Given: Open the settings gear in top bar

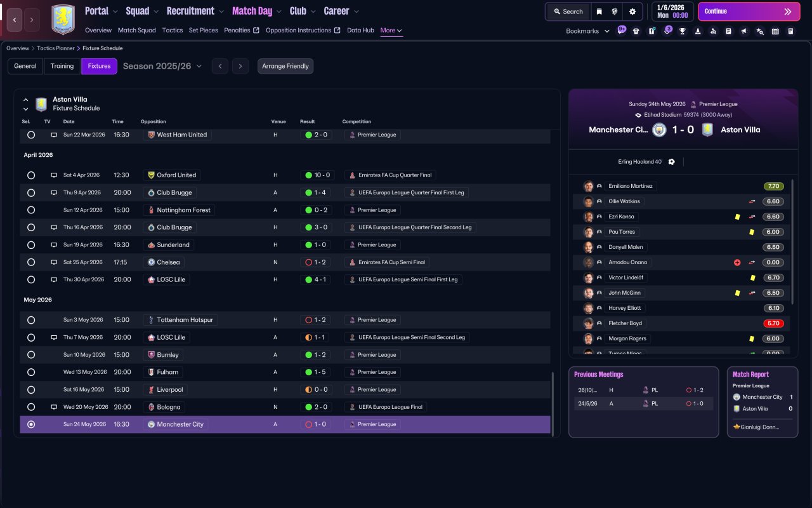Looking at the screenshot, I should click(x=632, y=11).
